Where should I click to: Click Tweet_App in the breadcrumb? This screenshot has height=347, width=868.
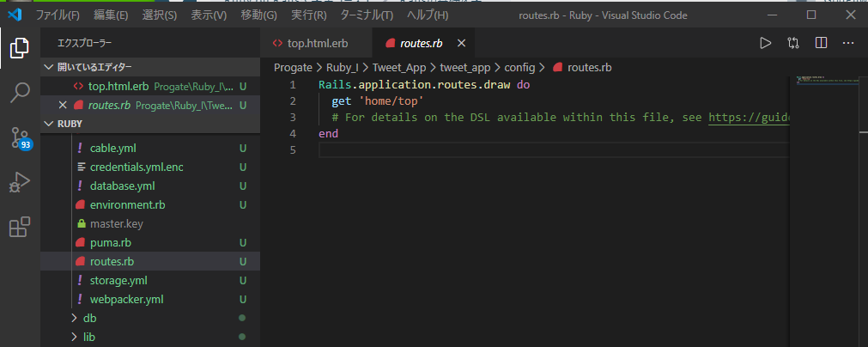399,68
